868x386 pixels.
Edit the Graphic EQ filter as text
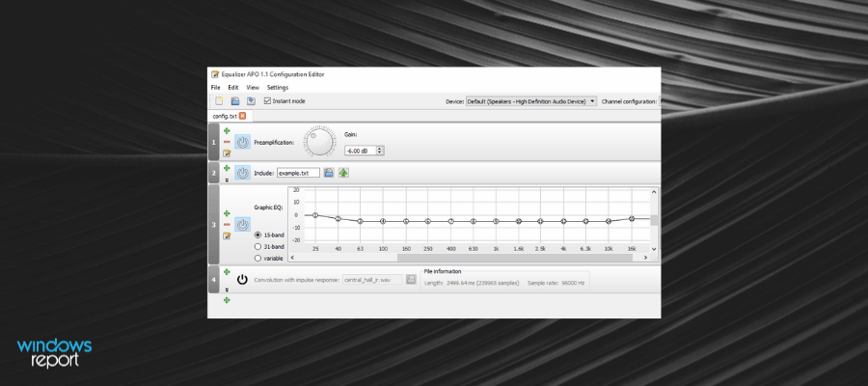point(227,235)
